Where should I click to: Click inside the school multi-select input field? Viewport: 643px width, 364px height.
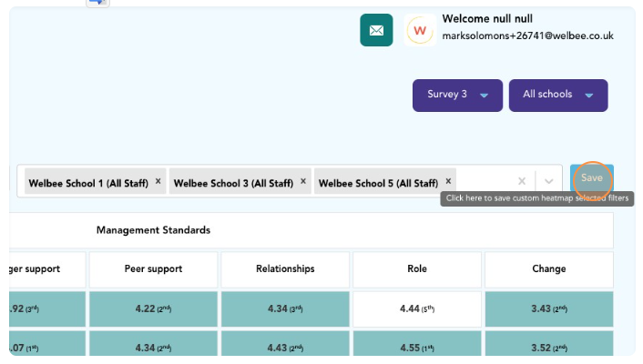click(483, 181)
